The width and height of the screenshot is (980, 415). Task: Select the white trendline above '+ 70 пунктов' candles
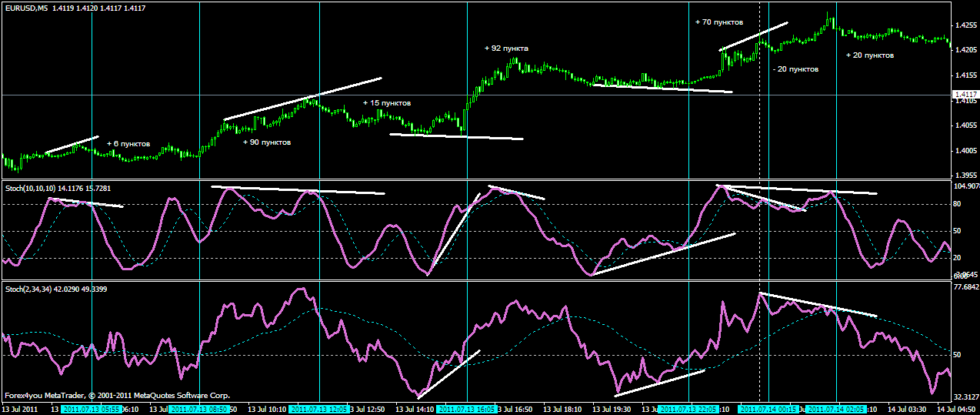pyautogui.click(x=754, y=36)
